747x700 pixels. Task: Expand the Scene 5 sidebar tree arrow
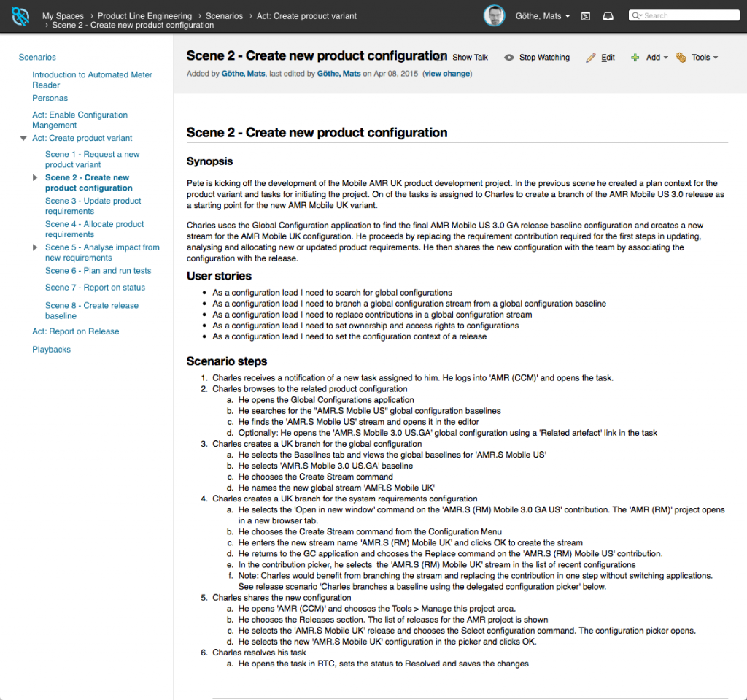35,247
